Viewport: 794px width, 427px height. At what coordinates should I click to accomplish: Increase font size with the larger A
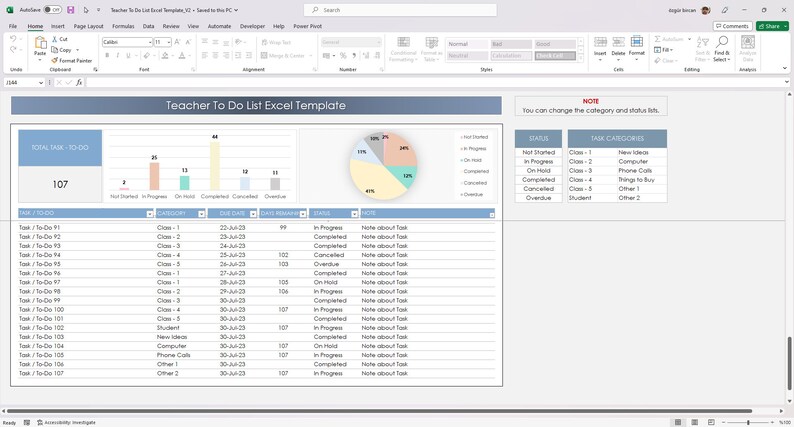point(177,42)
